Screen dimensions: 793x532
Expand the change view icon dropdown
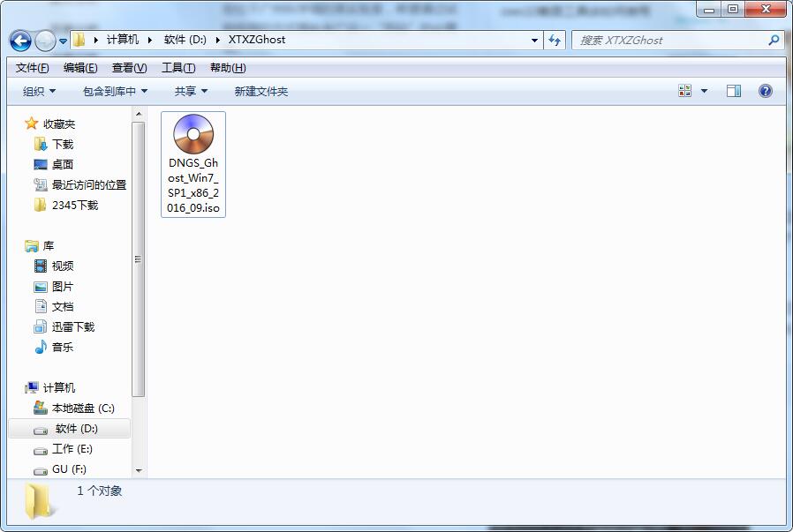click(x=703, y=90)
